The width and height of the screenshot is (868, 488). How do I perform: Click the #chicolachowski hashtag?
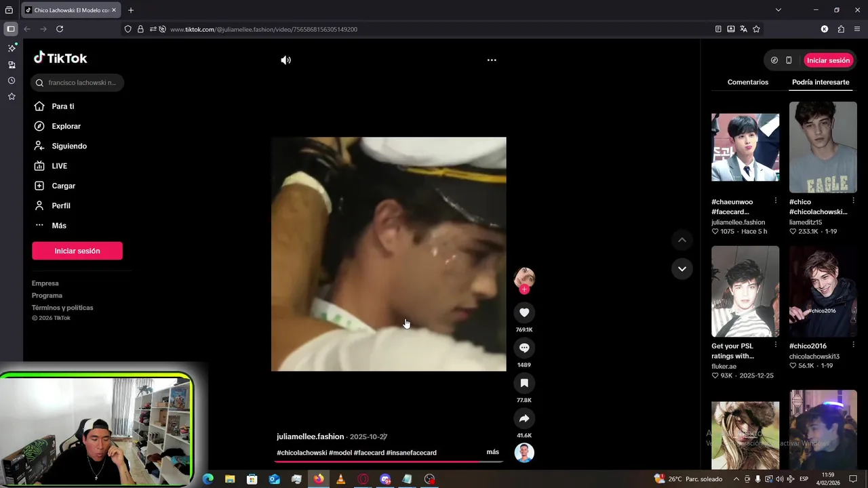click(x=302, y=453)
